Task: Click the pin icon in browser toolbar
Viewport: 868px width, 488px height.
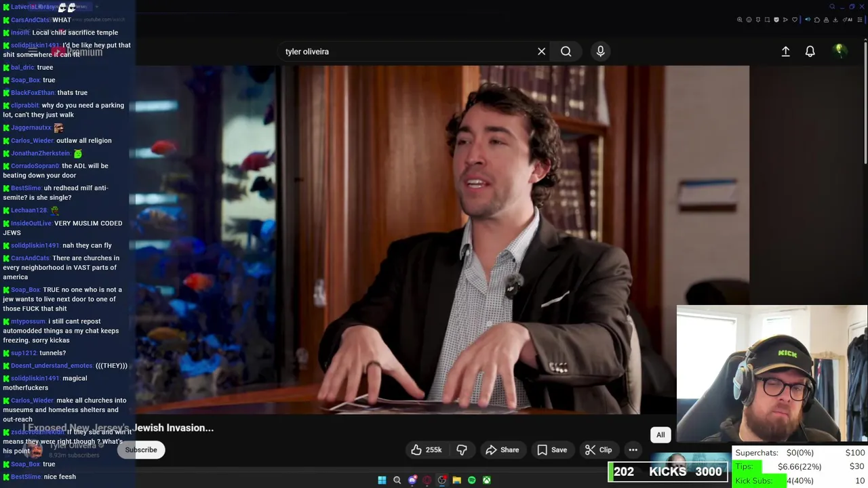Action: 758,20
